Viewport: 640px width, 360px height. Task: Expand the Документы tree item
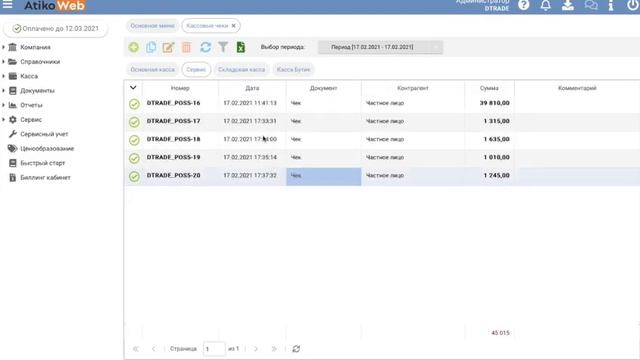tap(3, 91)
